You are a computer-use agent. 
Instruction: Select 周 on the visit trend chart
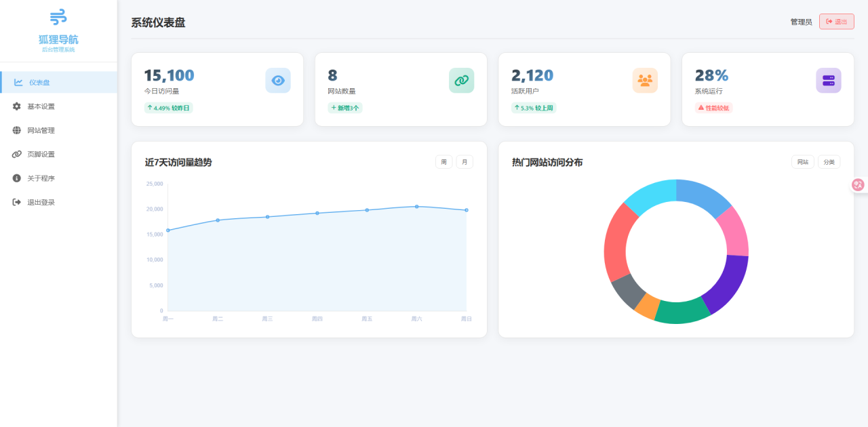[443, 161]
